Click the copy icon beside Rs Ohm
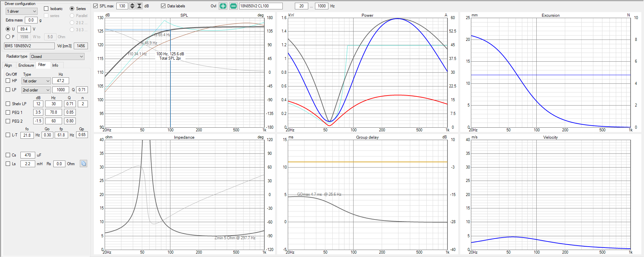 pyautogui.click(x=84, y=164)
